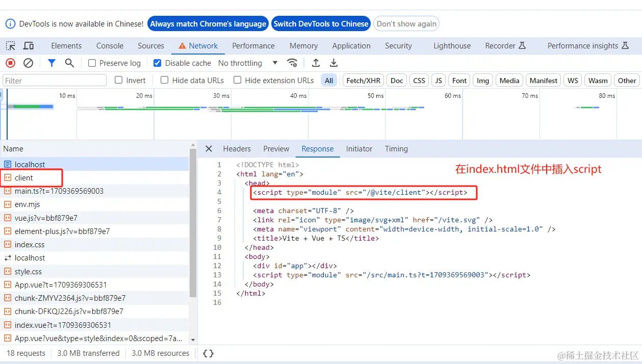This screenshot has height=364, width=642.
Task: Filter requests by Media type
Action: click(x=509, y=81)
